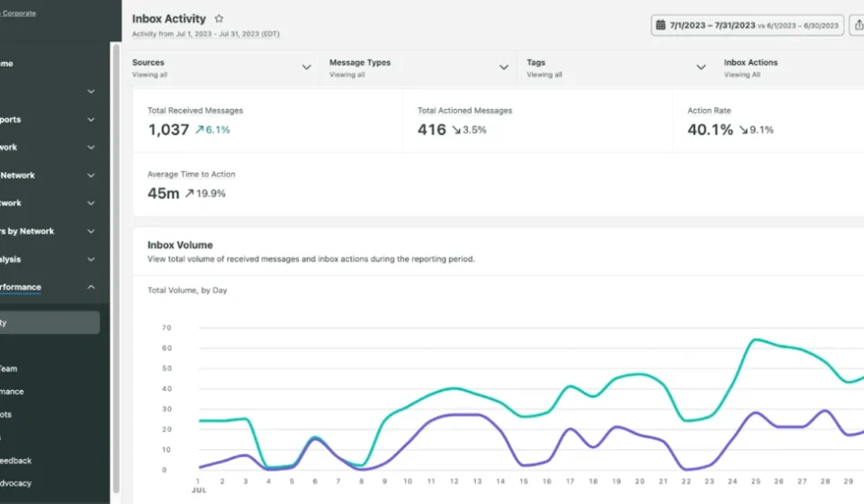The height and width of the screenshot is (504, 864).
Task: Open the date range picker 7/1/2023 – 7/31/2023
Action: pos(747,25)
